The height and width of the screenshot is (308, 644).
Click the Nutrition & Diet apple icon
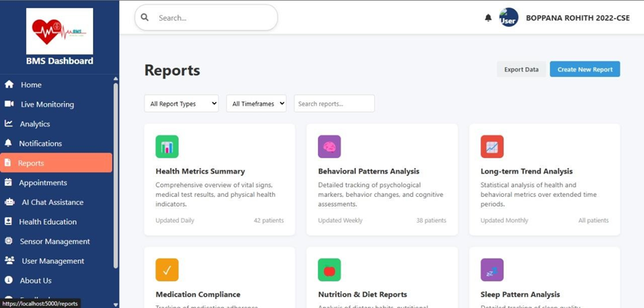[330, 270]
